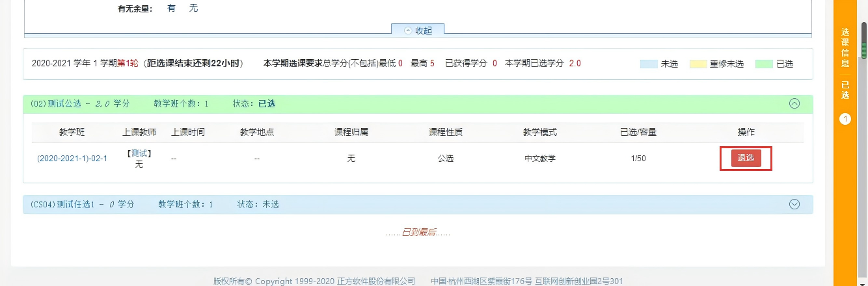Open teacher link 【测试】
Image resolution: width=868 pixels, height=286 pixels.
[139, 153]
